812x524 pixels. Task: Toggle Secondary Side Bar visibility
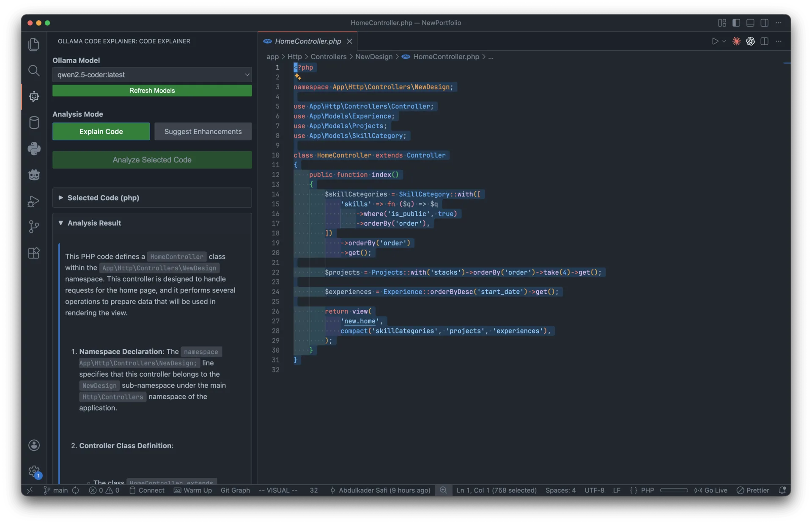tap(764, 23)
